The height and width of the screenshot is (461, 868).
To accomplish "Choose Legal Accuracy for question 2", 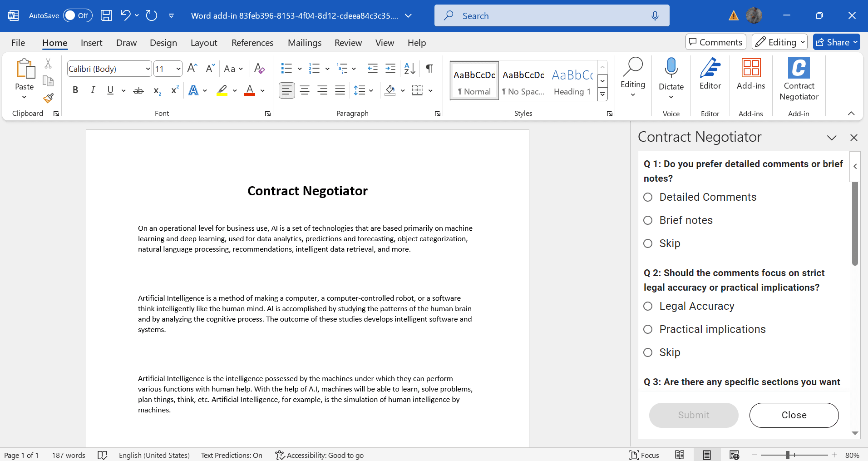I will click(648, 306).
